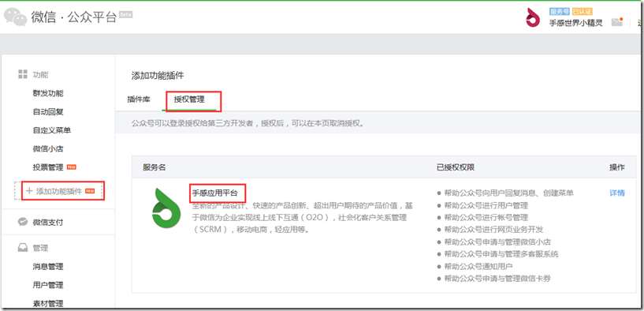Click the authorization notice starting 公众号可以登录授权
The width and height of the screenshot is (644, 311).
pyautogui.click(x=248, y=123)
